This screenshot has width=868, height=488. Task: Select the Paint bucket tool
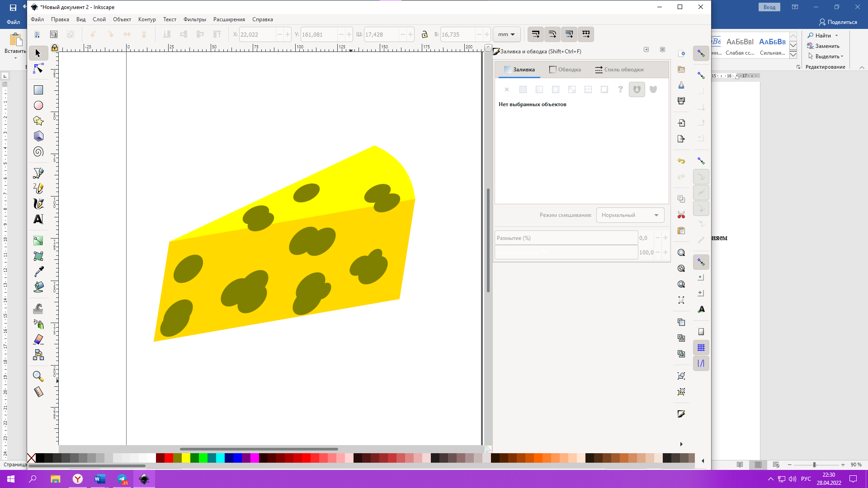pyautogui.click(x=38, y=287)
